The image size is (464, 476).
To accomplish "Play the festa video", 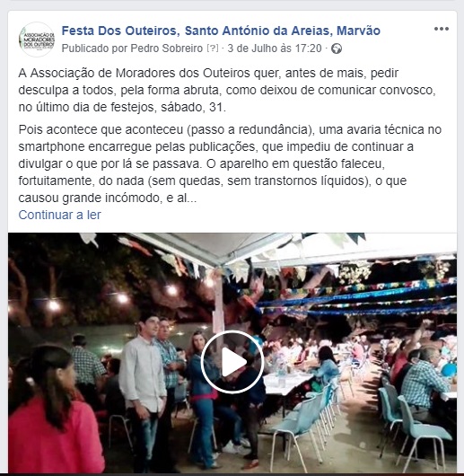I will click(x=232, y=362).
